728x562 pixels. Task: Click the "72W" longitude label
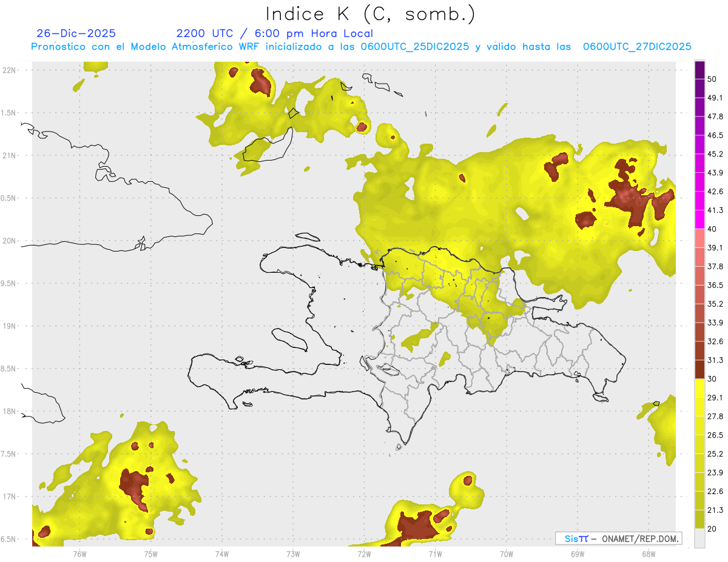coord(364,554)
